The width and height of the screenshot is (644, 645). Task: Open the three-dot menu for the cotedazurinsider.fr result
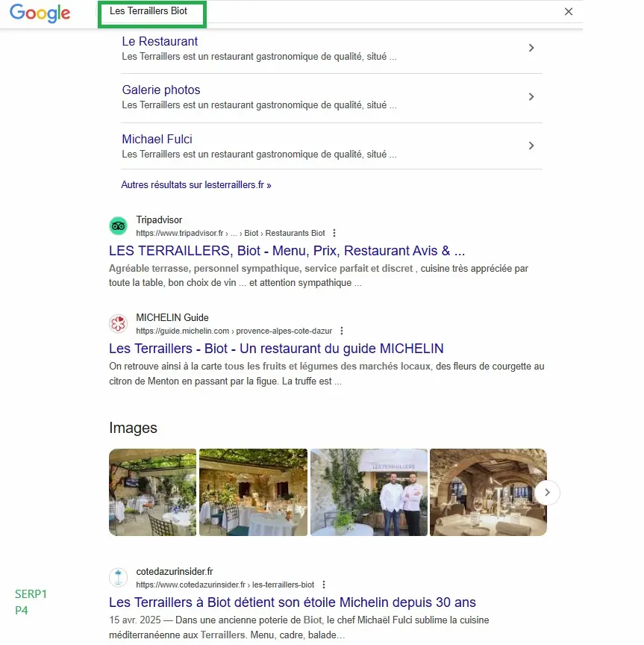pyautogui.click(x=324, y=585)
